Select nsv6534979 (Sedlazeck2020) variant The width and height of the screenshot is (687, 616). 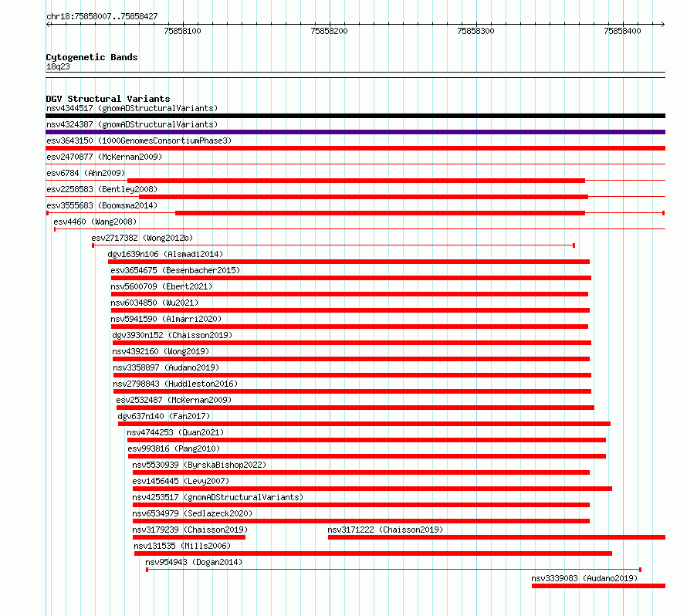192,513
